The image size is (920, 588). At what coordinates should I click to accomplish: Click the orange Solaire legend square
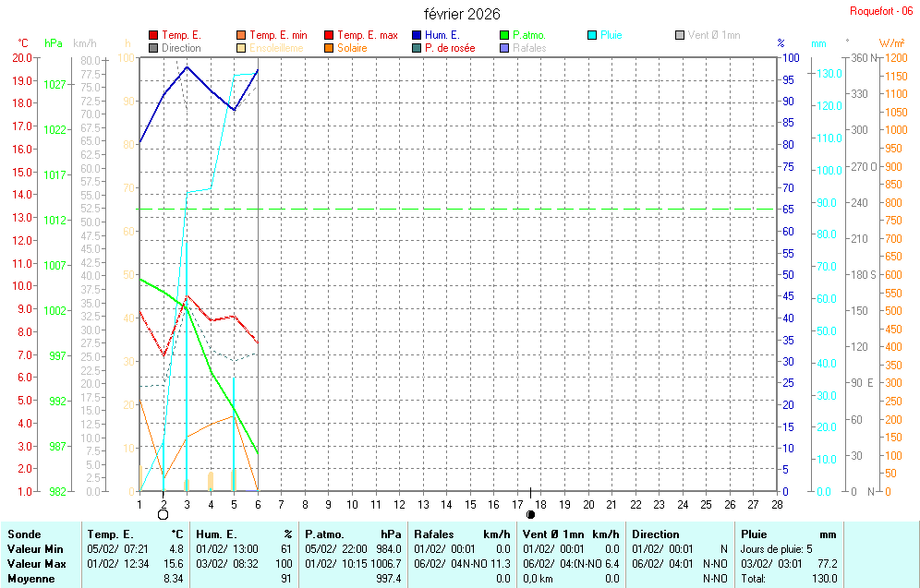click(329, 48)
